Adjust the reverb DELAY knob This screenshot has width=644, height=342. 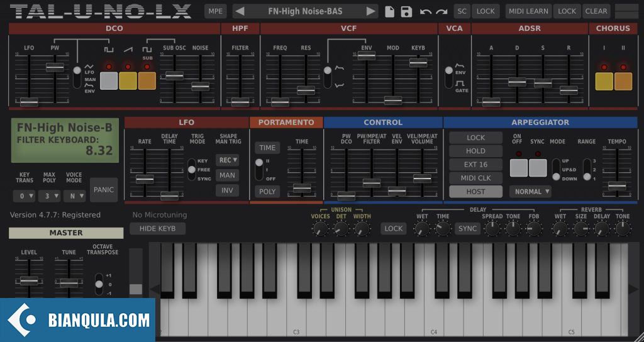602,229
